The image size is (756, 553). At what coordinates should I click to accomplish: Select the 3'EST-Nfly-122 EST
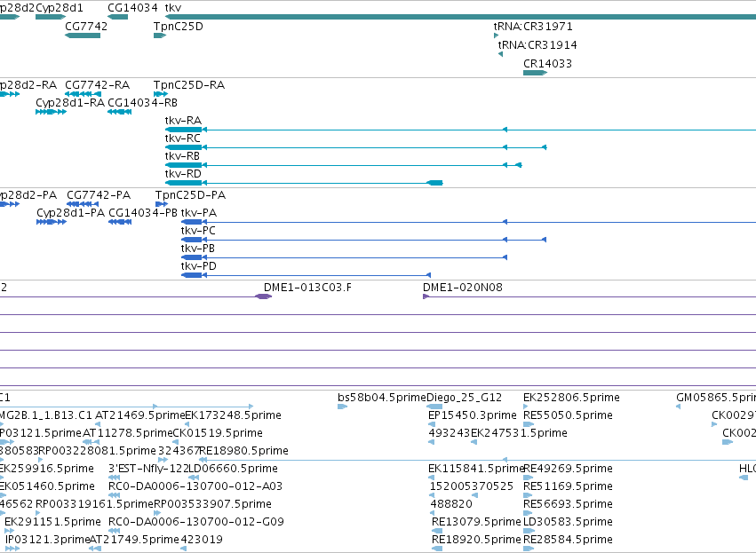coord(115,478)
